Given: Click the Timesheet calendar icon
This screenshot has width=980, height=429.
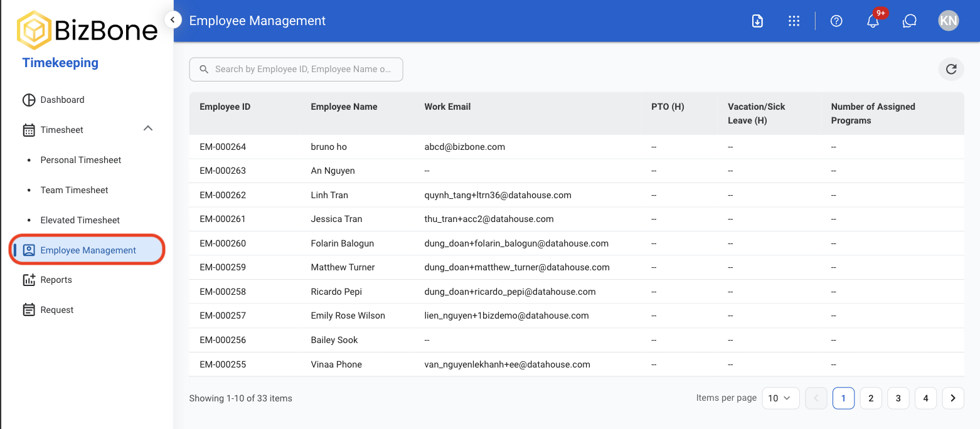Looking at the screenshot, I should [29, 130].
